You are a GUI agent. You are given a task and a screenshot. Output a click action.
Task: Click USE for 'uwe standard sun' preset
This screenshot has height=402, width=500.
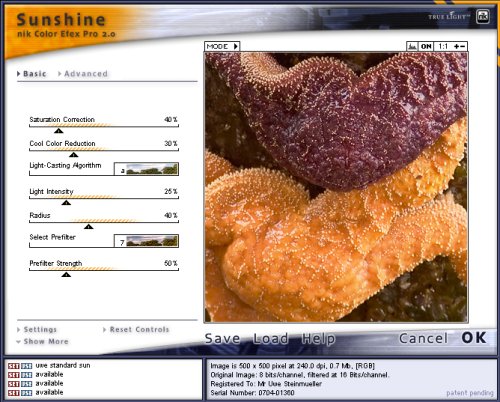coord(27,366)
